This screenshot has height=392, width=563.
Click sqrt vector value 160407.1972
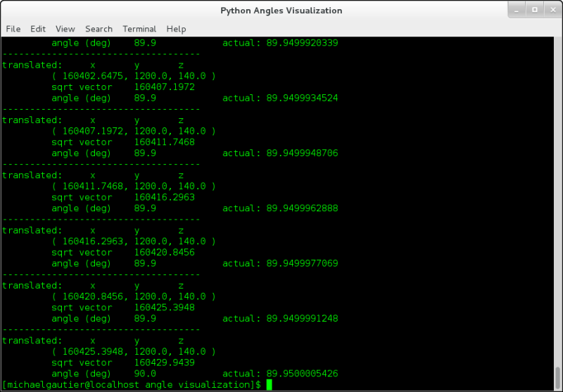[165, 87]
